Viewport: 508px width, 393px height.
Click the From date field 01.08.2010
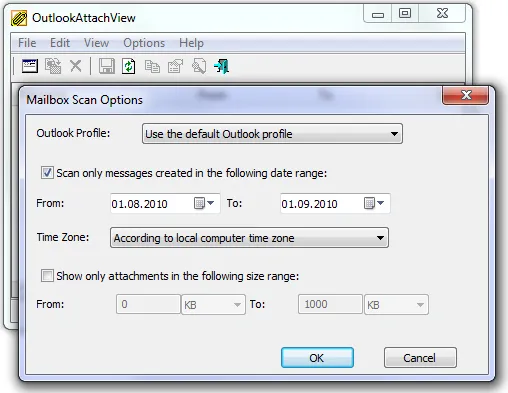point(139,204)
